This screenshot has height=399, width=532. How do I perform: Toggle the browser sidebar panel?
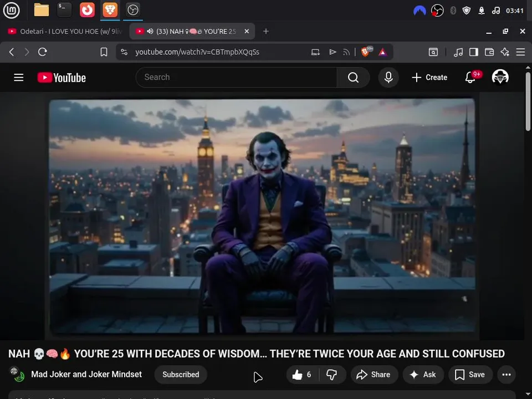click(x=474, y=52)
